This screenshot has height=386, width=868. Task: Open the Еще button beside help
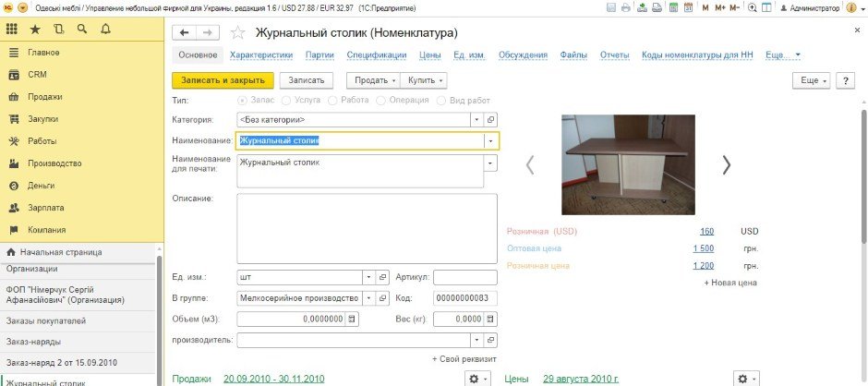(812, 80)
